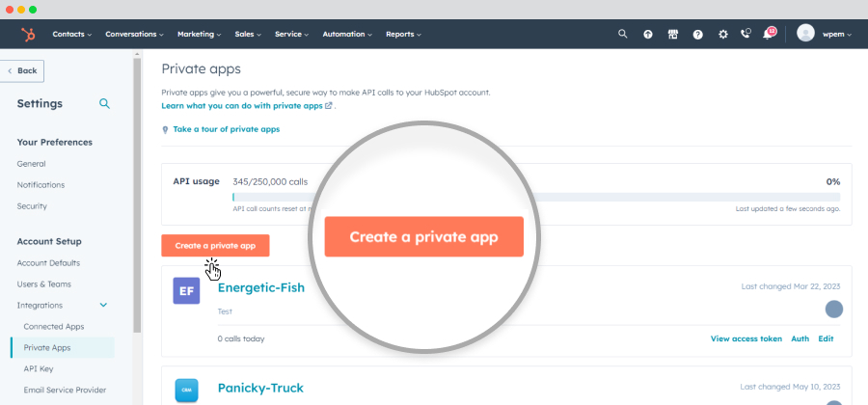Open the Automation menu

click(347, 35)
